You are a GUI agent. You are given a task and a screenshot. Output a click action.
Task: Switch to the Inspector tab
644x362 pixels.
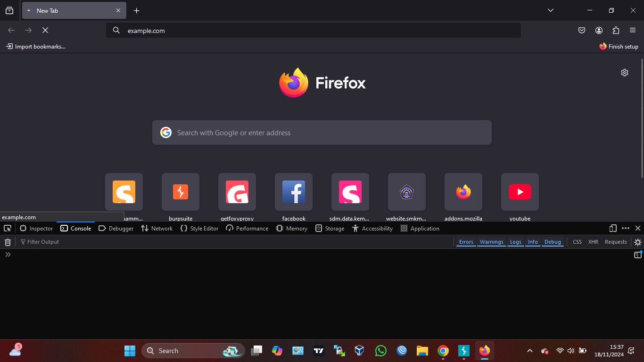(x=36, y=228)
